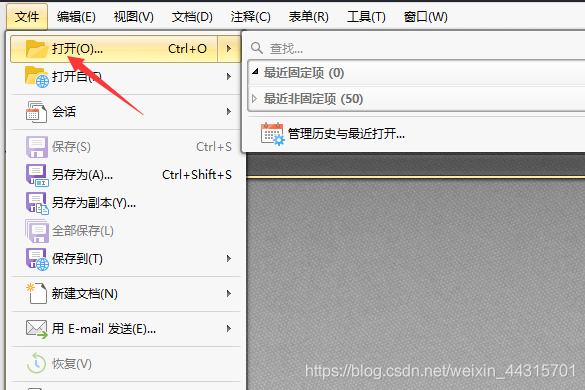Click the yellow folder icon for 打开(O)

point(37,49)
